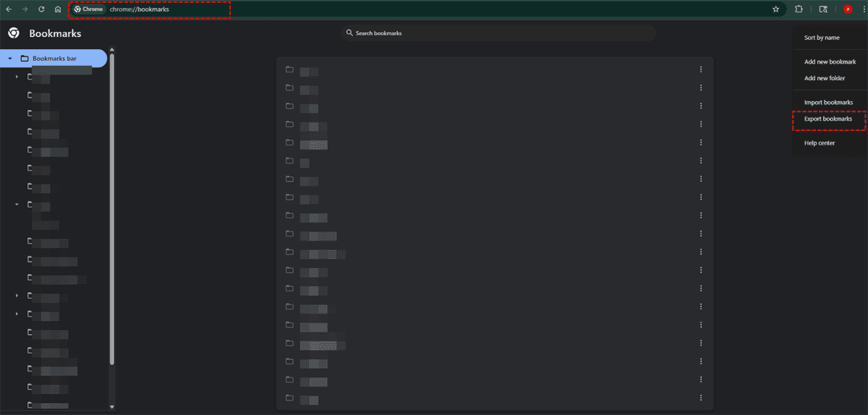Screen dimensions: 868x415
Task: Reload the page with the refresh icon
Action: (41, 9)
